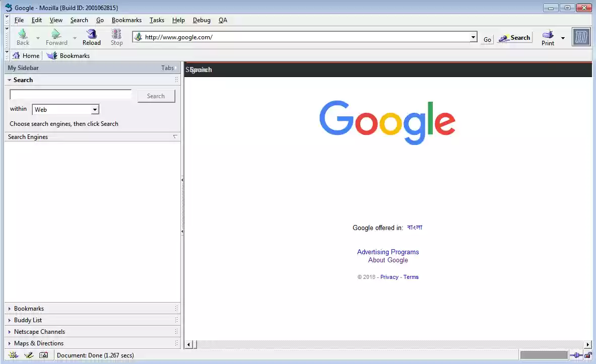Screen dimensions: 596x364
Task: Click the Print toolbar icon
Action: click(x=547, y=36)
